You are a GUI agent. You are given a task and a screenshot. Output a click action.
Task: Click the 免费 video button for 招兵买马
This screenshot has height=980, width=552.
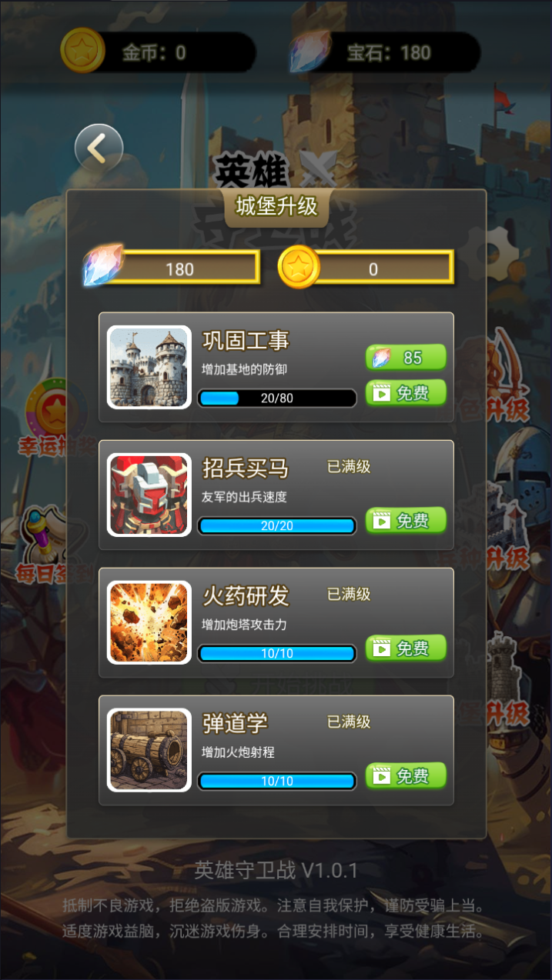406,521
